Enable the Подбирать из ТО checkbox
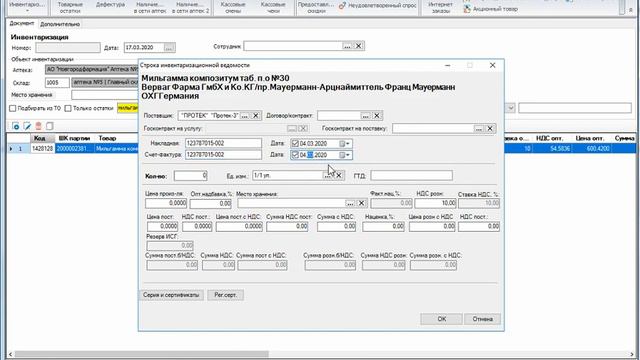The width and height of the screenshot is (640, 360). click(x=13, y=109)
